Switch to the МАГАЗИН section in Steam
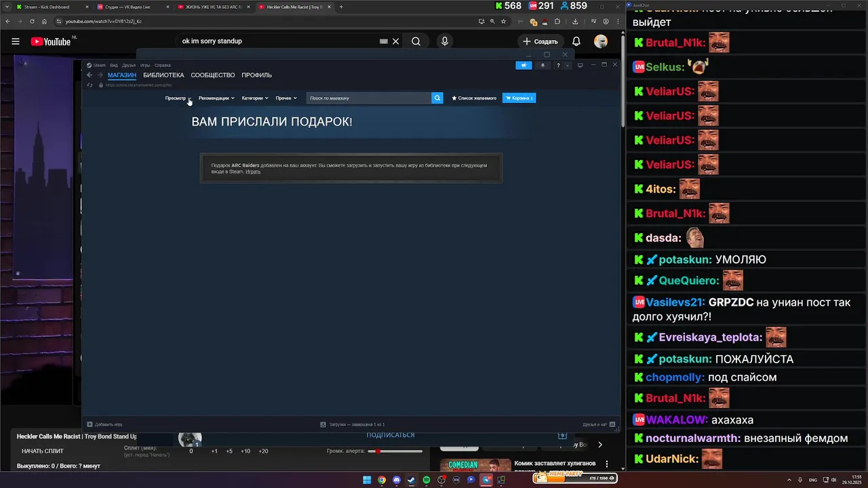The image size is (868, 488). point(122,75)
